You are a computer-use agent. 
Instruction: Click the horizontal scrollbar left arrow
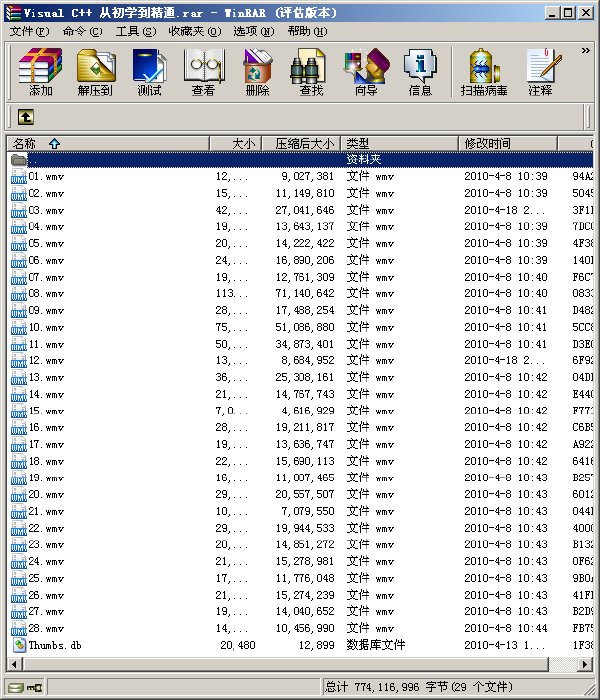[15, 664]
